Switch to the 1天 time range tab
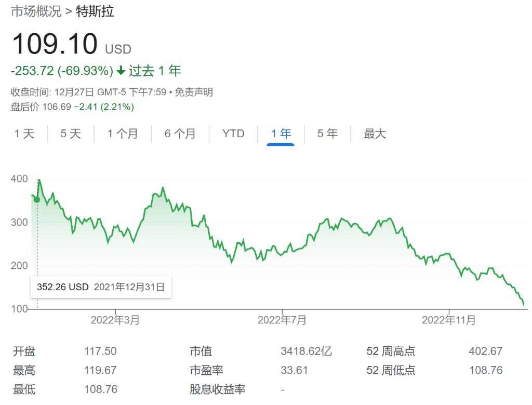Viewport: 532px width, 405px height. [x=24, y=134]
